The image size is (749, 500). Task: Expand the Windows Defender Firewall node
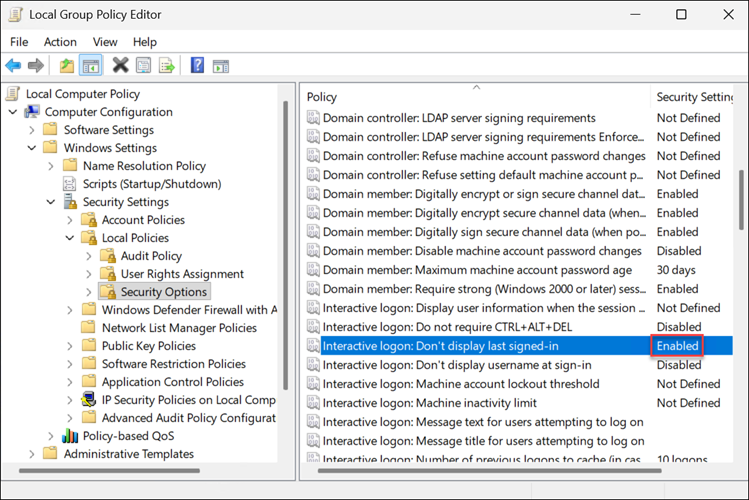pos(70,310)
